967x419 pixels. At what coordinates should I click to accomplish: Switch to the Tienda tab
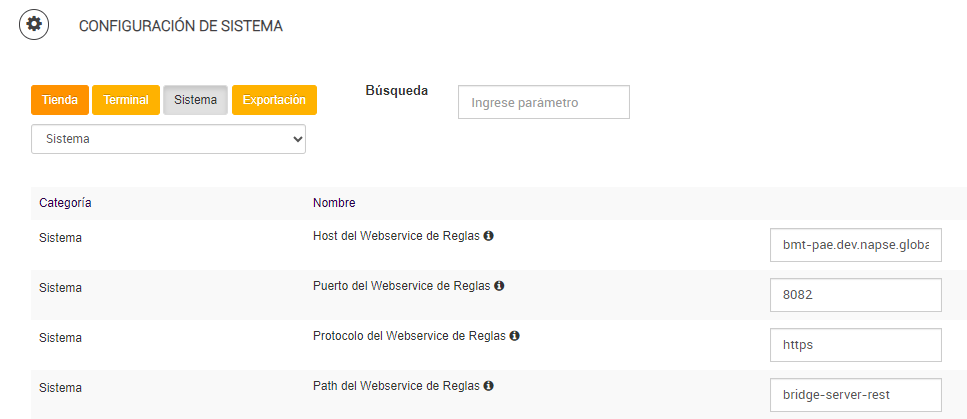[x=60, y=100]
